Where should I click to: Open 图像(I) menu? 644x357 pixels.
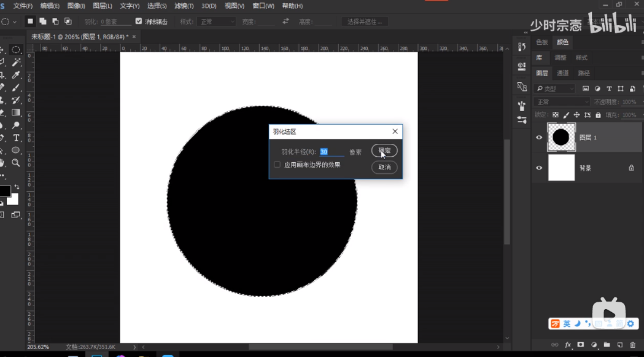pos(76,6)
